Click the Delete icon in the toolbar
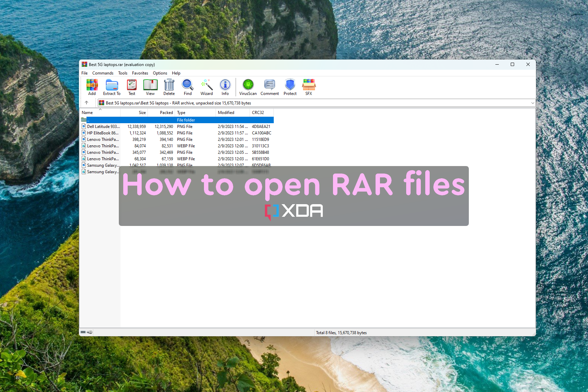 point(169,87)
